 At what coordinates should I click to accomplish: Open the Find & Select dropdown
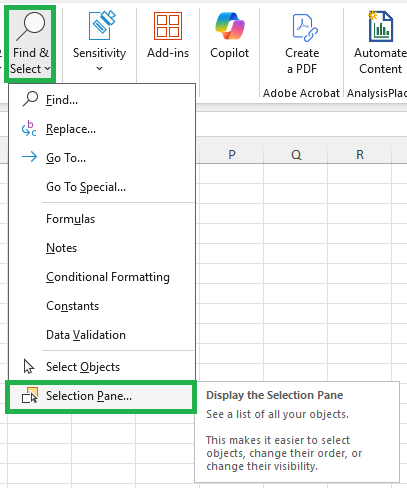[x=30, y=44]
